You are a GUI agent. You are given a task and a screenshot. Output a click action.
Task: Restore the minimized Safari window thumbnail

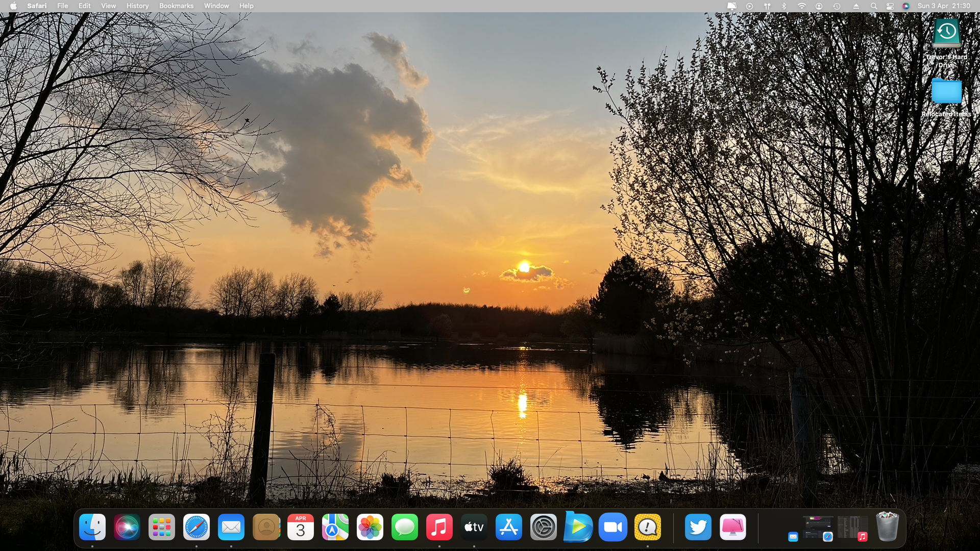(818, 528)
